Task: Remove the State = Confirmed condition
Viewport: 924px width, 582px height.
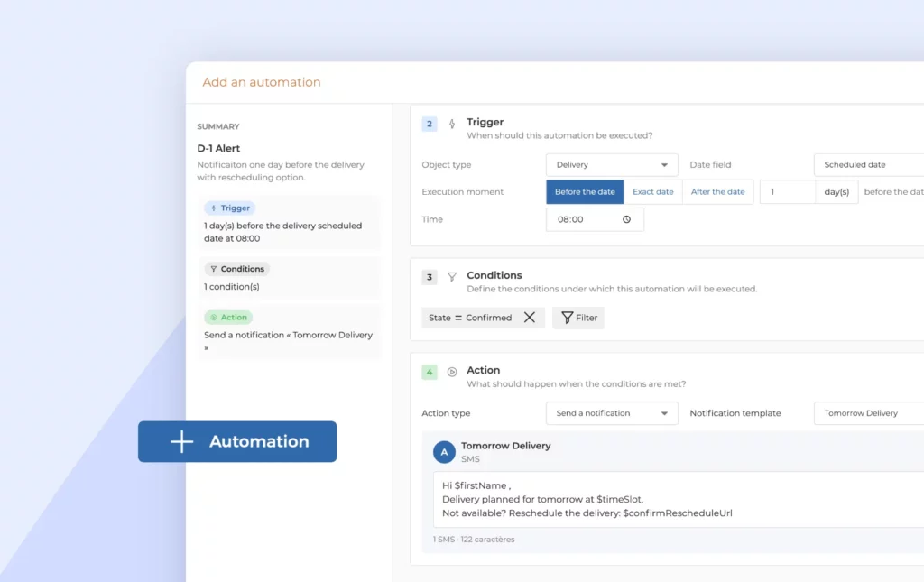Action: tap(529, 318)
